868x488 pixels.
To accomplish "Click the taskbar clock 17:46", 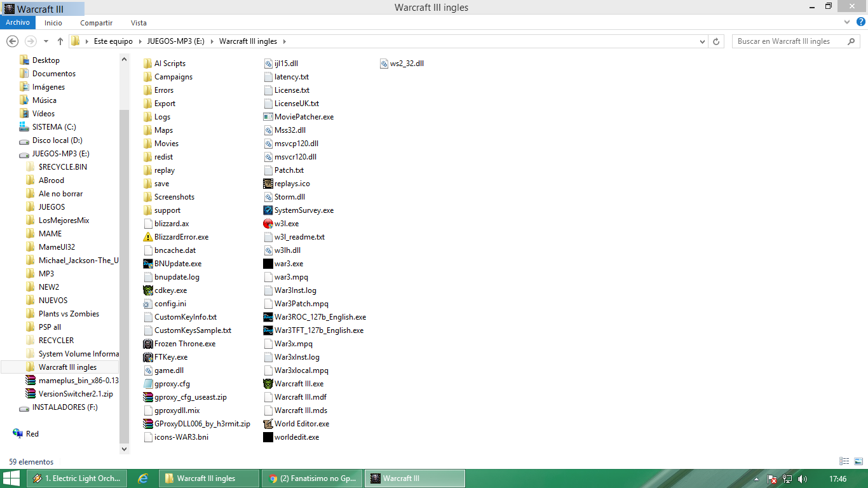I will point(837,479).
